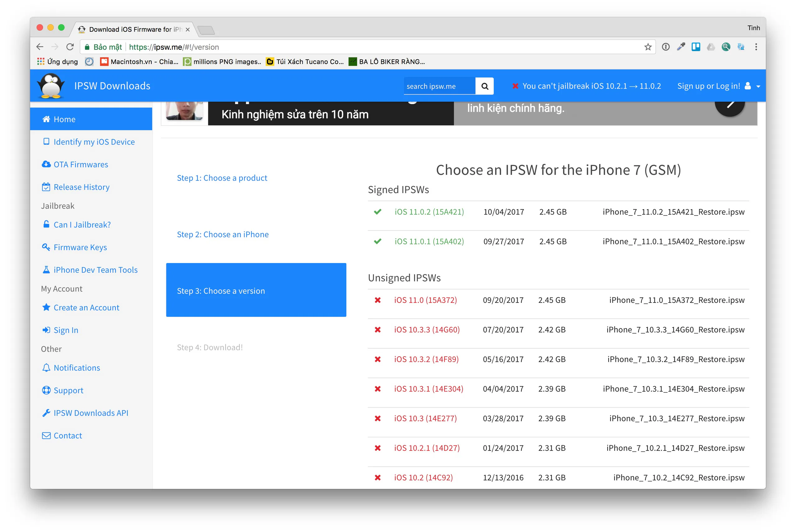Open Google Drive extension icon
Screen dimensions: 796x532
[x=710, y=47]
